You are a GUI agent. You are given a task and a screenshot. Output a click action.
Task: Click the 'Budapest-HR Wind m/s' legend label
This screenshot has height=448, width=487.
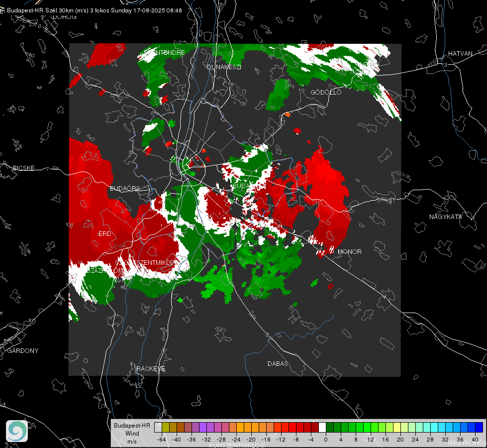[132, 434]
